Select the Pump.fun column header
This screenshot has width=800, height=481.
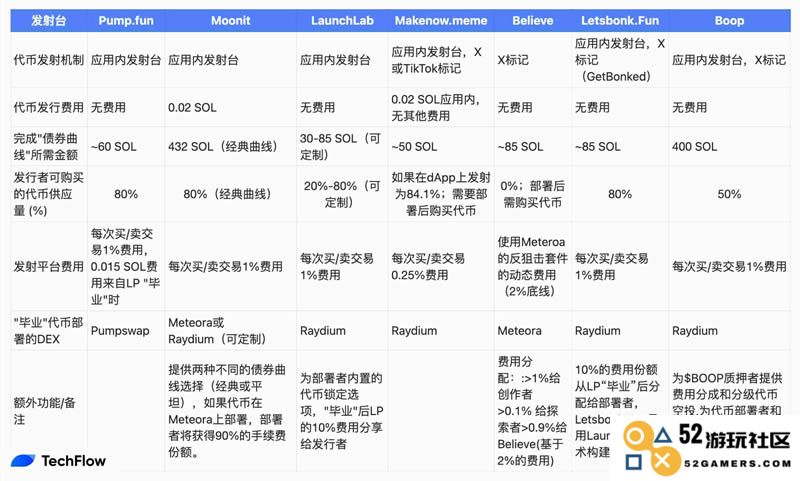coord(126,21)
